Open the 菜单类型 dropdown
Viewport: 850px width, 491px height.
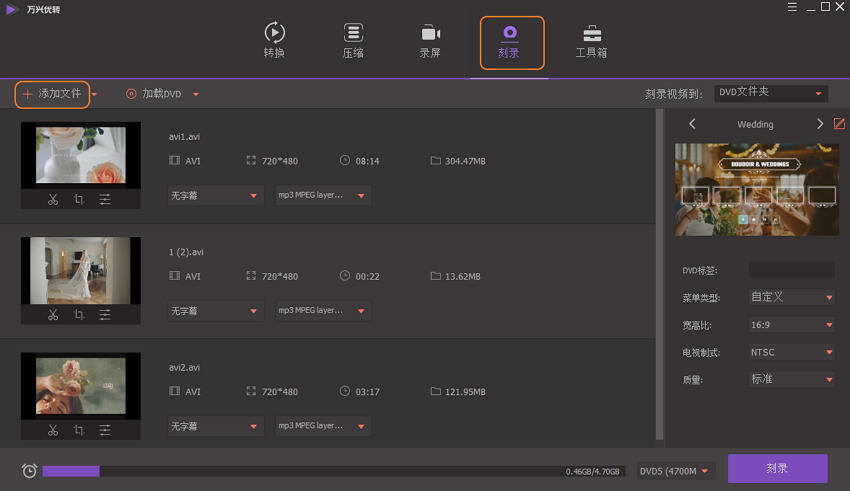click(791, 297)
